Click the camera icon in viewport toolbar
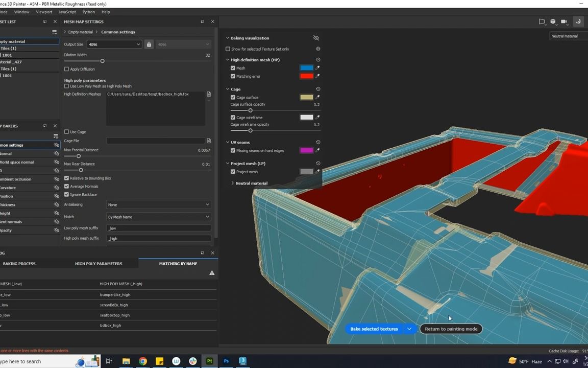 [564, 21]
